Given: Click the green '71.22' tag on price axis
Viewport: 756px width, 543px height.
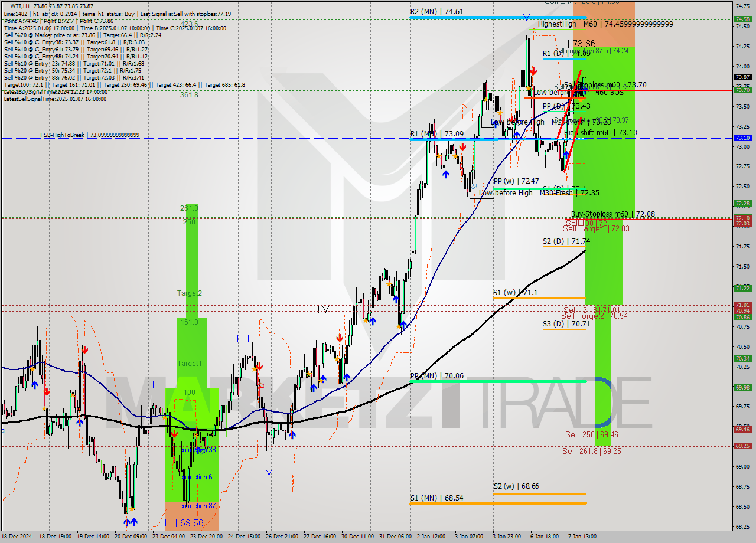Looking at the screenshot, I should click(742, 288).
